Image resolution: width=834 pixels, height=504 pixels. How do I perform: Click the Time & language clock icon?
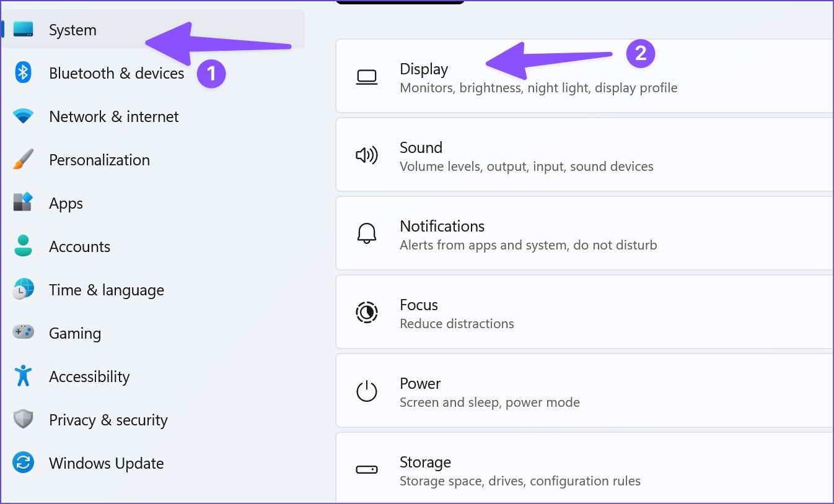click(x=24, y=290)
